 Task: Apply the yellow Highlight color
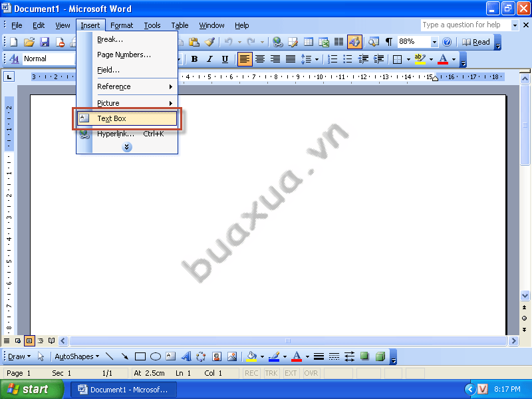420,59
